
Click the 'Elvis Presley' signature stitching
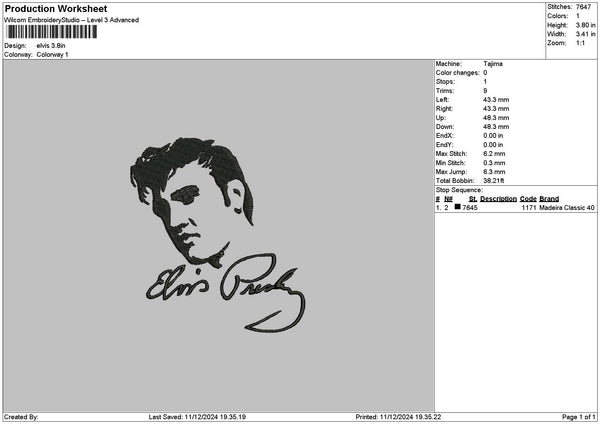coord(226,293)
